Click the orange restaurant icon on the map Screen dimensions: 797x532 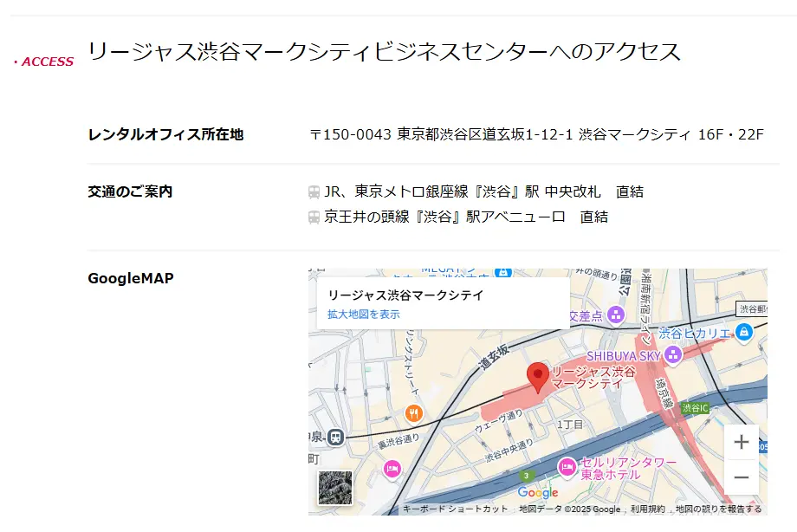(x=412, y=412)
